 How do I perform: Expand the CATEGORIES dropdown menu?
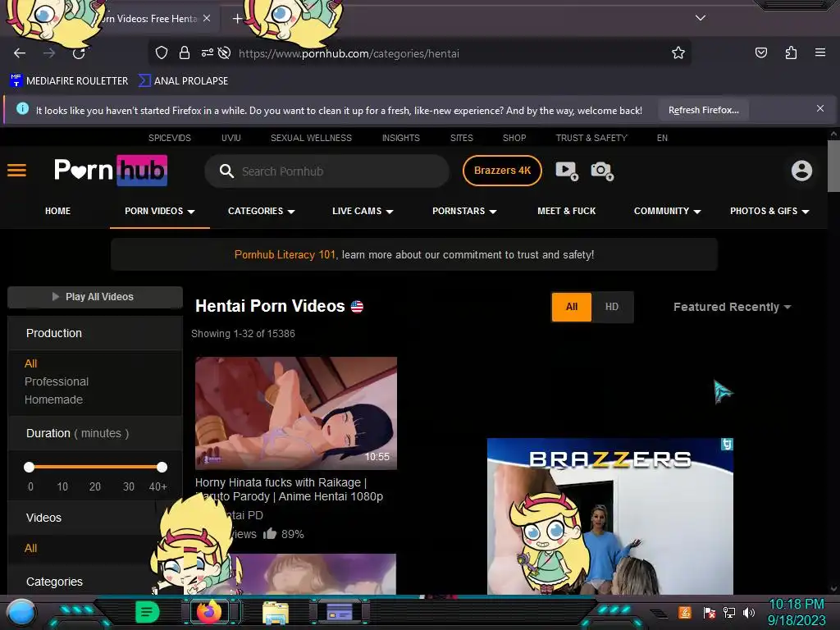coord(262,211)
